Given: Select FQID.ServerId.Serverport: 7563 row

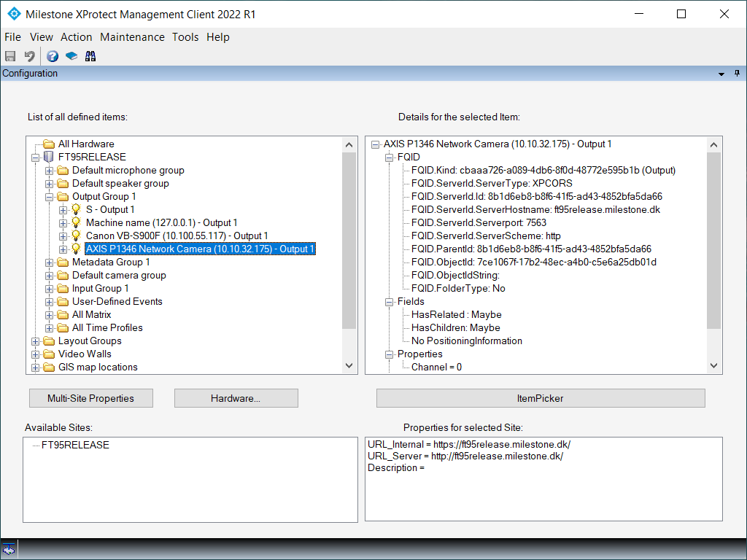Looking at the screenshot, I should tap(479, 222).
